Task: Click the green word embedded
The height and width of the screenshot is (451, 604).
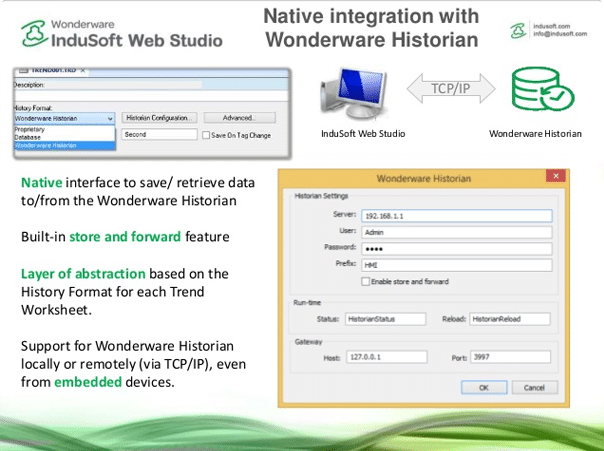Action: tap(88, 382)
